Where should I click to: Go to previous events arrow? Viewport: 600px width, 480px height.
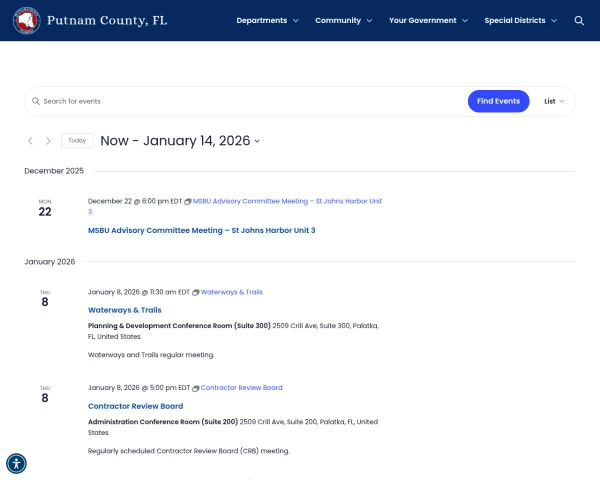[31, 141]
